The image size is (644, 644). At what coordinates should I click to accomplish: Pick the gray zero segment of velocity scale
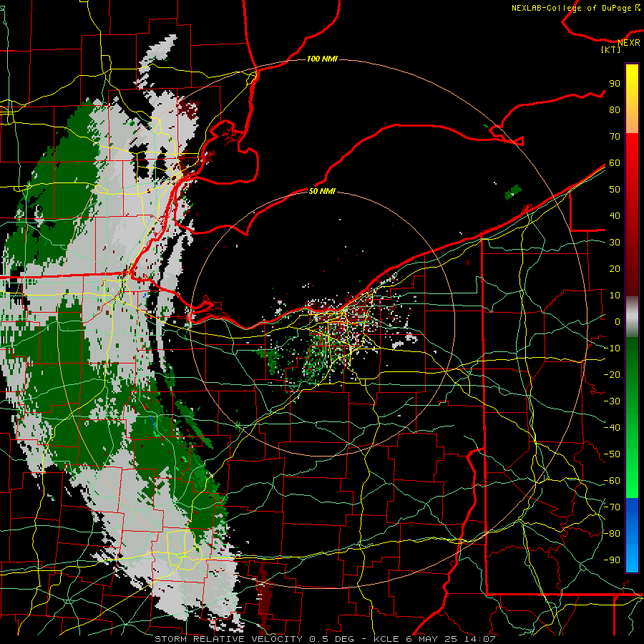pos(632,316)
